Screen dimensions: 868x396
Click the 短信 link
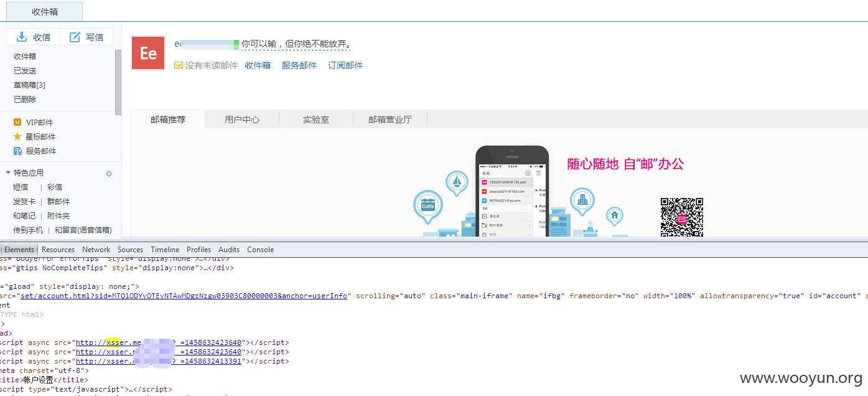pos(21,187)
